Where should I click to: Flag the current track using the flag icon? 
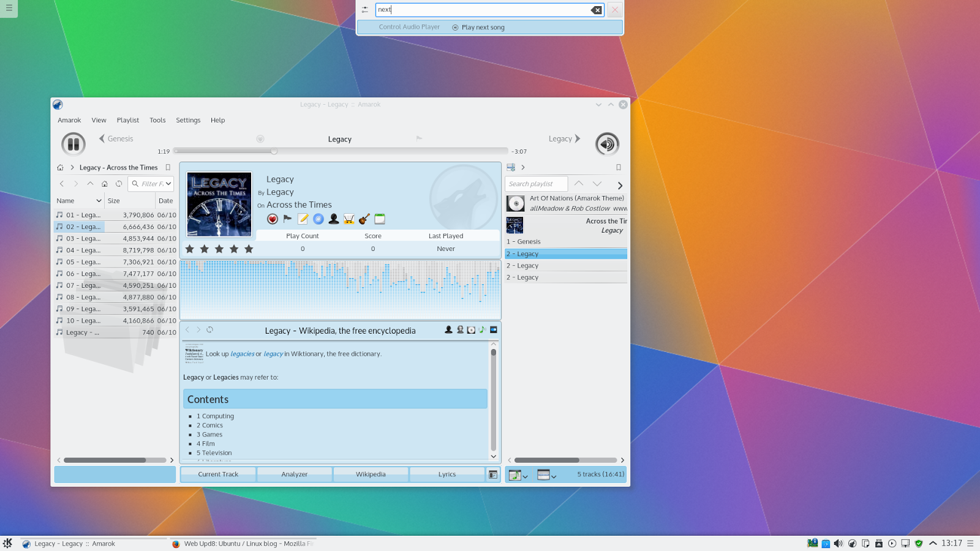tap(287, 219)
